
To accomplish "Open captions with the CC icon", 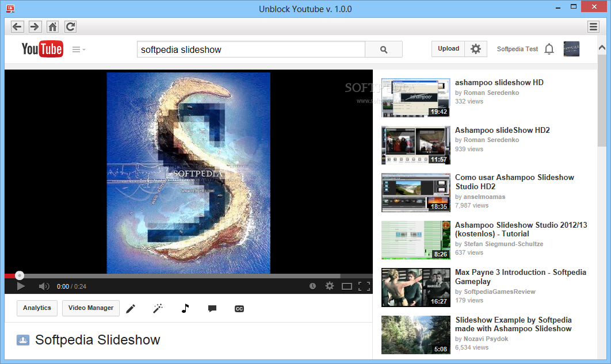I will [239, 309].
